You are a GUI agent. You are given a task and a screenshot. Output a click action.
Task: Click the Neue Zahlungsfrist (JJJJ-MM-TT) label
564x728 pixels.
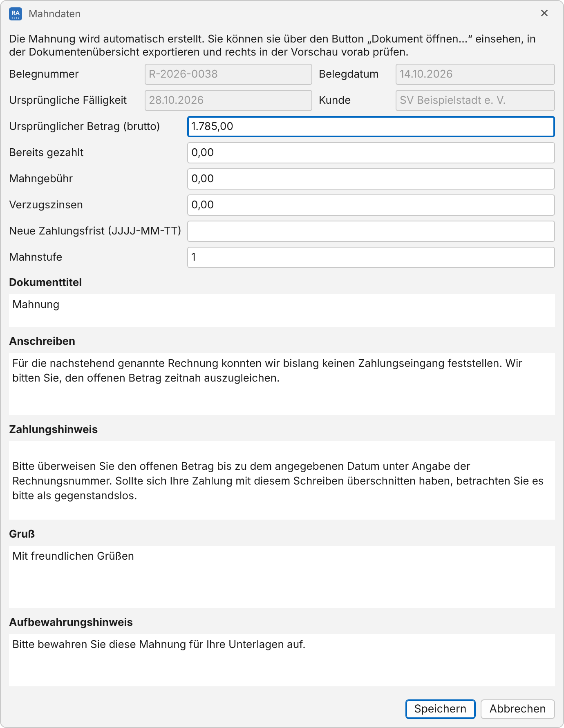click(95, 231)
